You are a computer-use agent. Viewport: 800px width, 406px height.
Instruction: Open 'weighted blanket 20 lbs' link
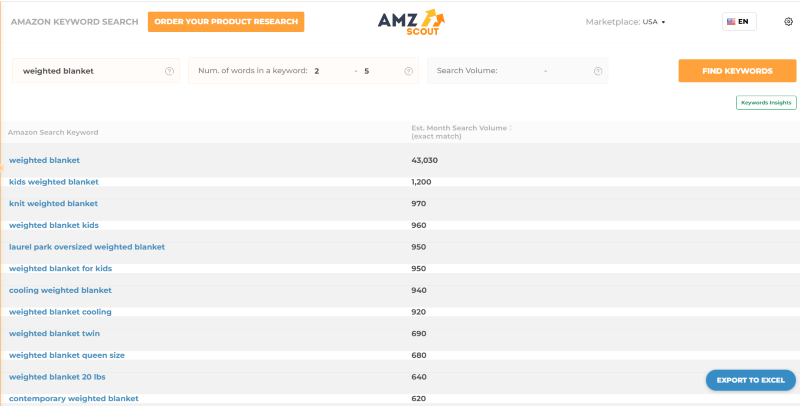[57, 377]
